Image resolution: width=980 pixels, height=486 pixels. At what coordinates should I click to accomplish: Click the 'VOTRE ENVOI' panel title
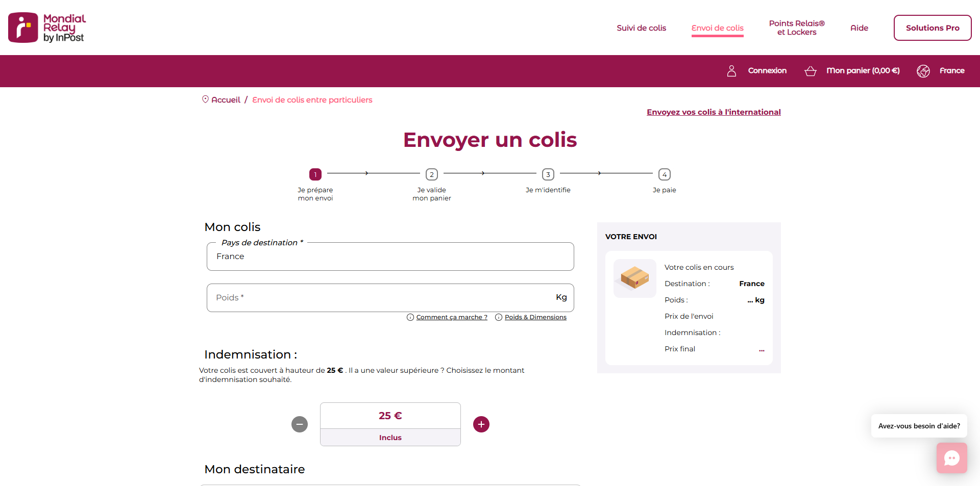click(x=631, y=237)
